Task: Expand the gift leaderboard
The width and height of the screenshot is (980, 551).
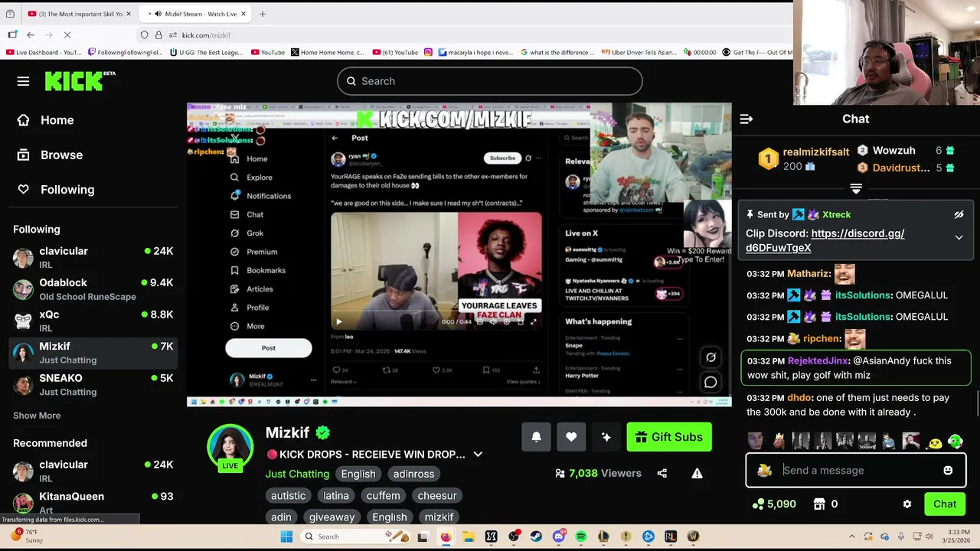Action: pyautogui.click(x=856, y=188)
